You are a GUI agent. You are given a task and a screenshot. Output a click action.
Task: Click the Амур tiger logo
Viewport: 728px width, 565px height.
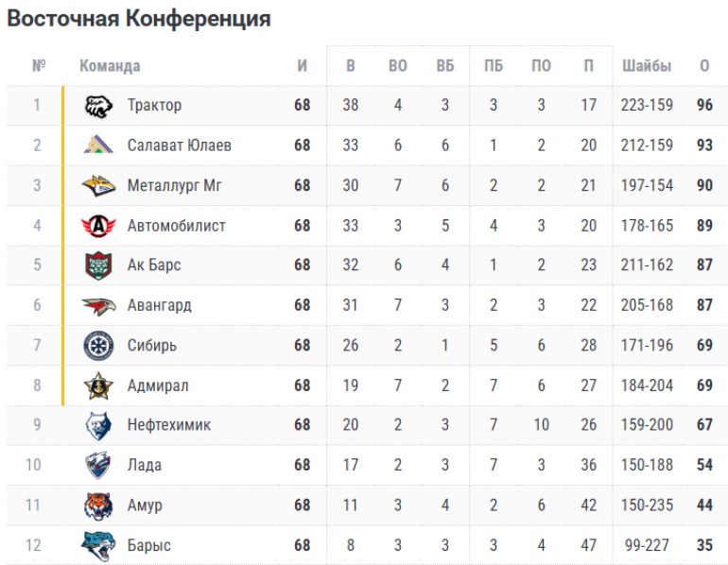[x=98, y=505]
